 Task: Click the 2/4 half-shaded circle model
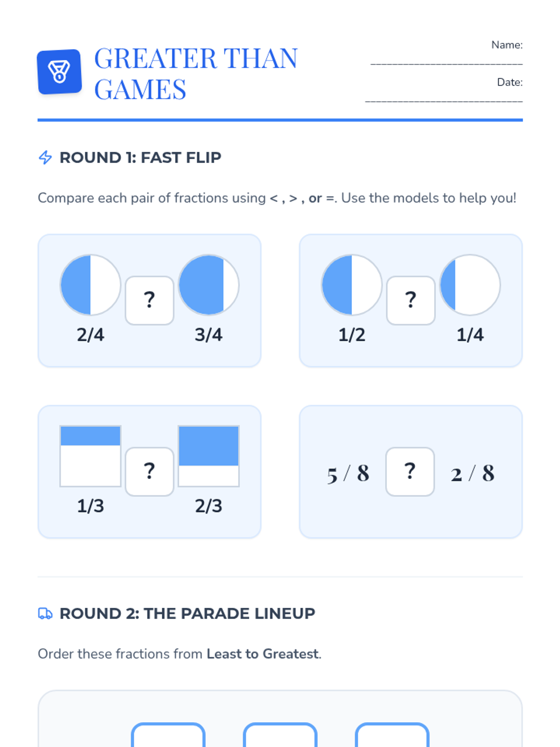[91, 285]
